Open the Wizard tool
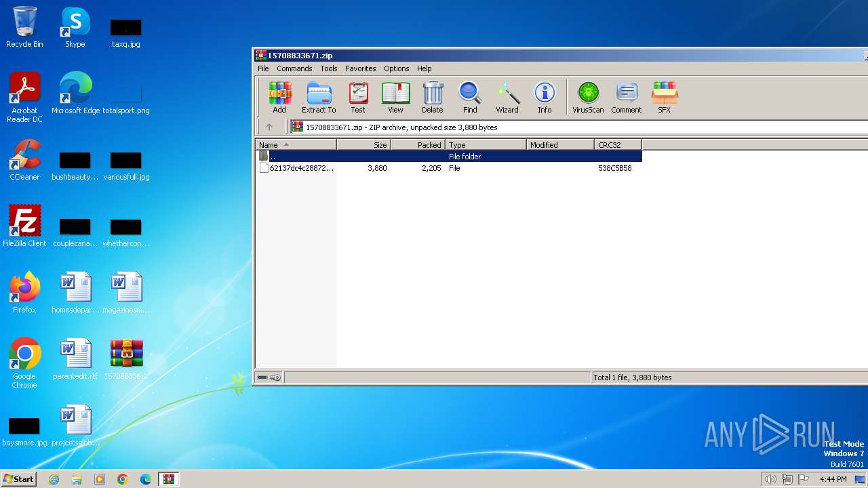Image resolution: width=868 pixels, height=488 pixels. pyautogui.click(x=507, y=98)
